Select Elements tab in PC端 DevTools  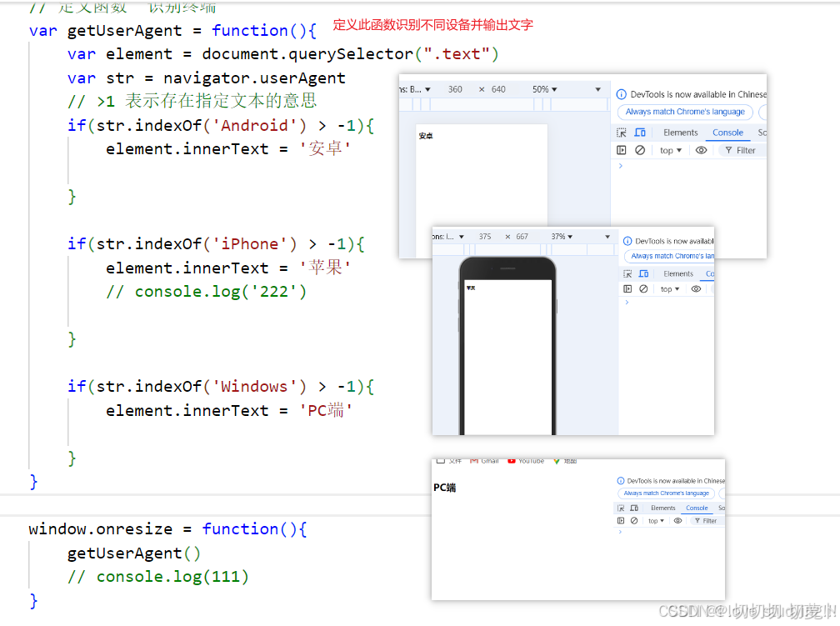(663, 508)
